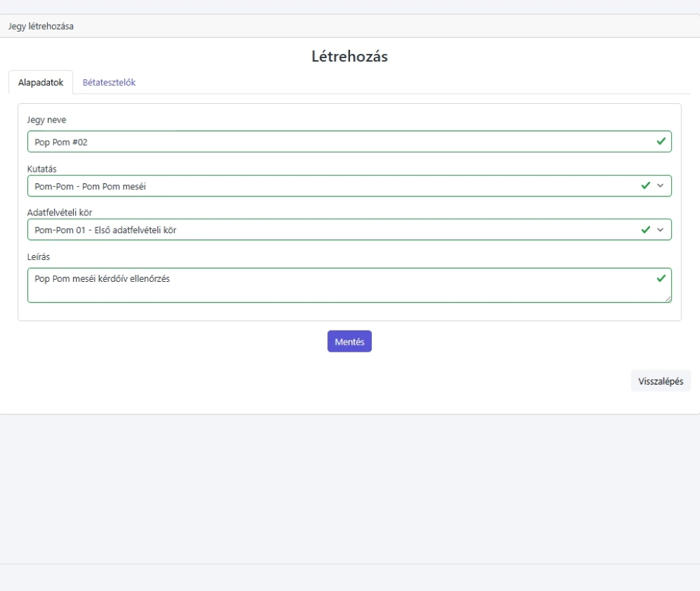The image size is (700, 591).
Task: Click into the Leírás description text
Action: pos(328,285)
